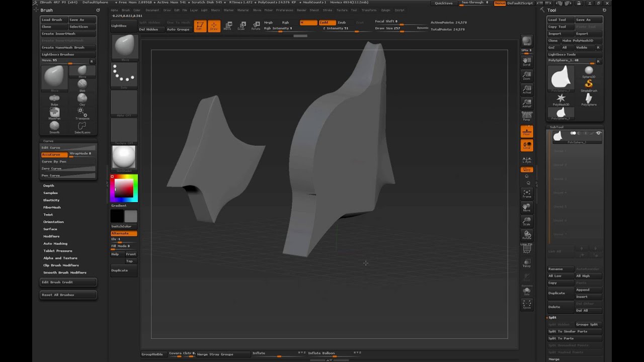Pick the Blob brush
Screen dimensions: 644x362
(x=82, y=85)
